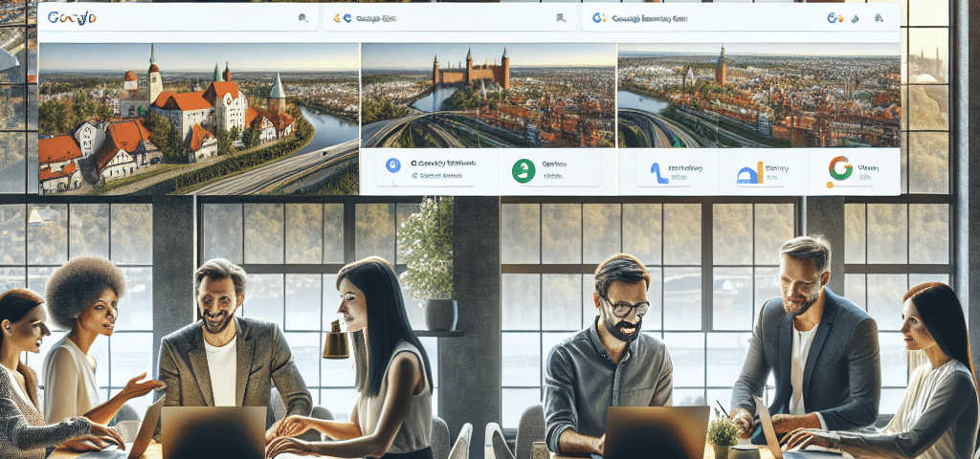Focus the middle search bar text field
This screenshot has width=980, height=459.
point(450,19)
